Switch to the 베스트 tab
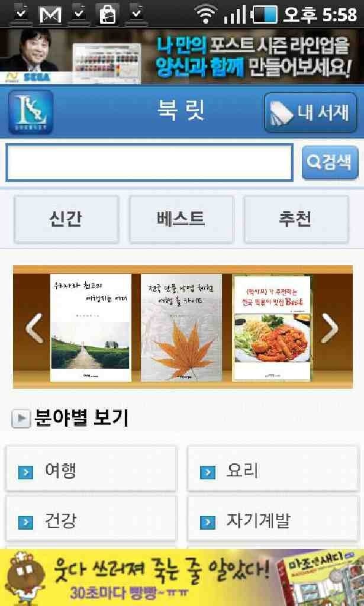364x606 pixels. 181,219
